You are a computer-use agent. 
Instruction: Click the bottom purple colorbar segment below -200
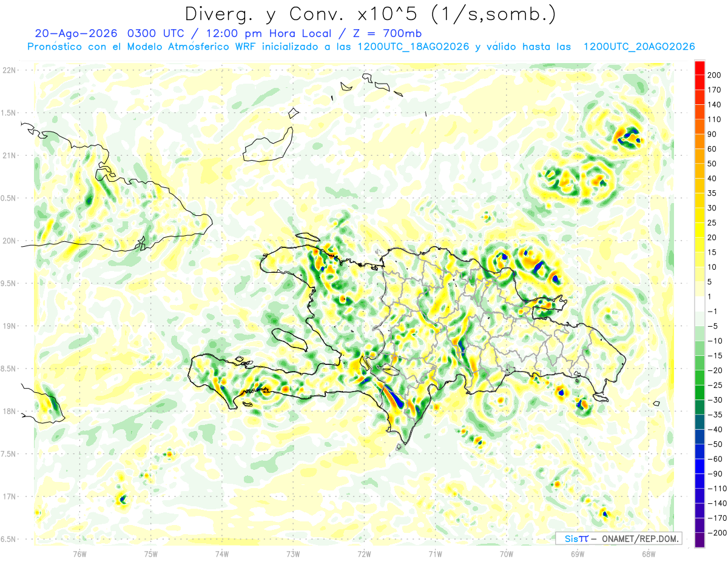699,540
